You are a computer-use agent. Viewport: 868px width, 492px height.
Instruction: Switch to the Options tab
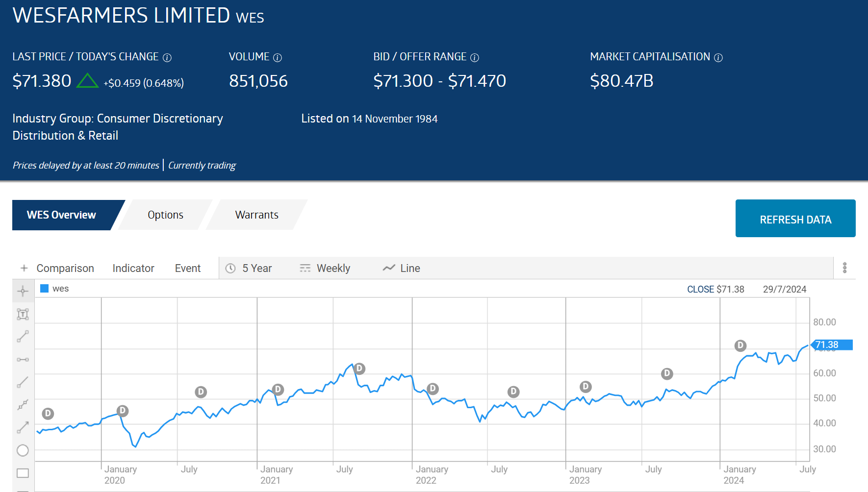165,215
